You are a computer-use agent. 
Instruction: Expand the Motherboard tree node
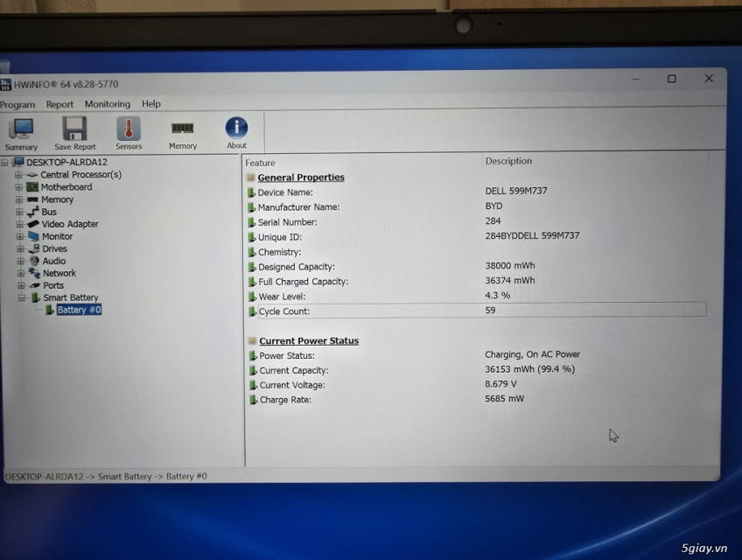(x=19, y=186)
